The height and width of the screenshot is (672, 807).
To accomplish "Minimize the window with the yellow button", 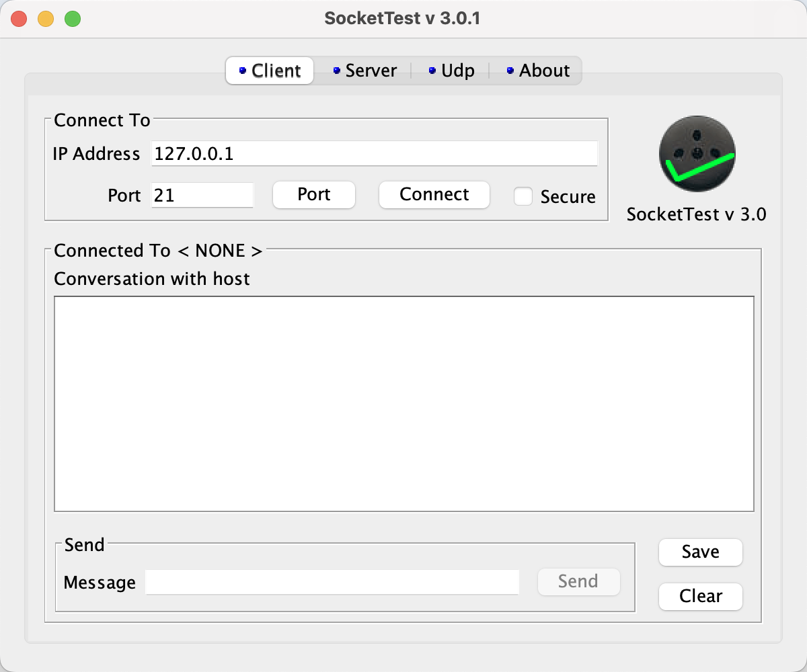I will pos(46,19).
